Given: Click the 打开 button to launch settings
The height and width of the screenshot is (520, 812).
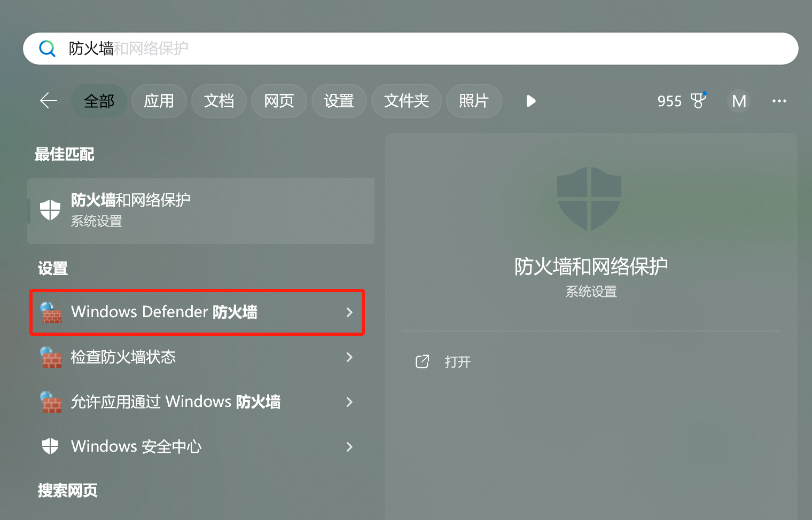Looking at the screenshot, I should [x=457, y=361].
